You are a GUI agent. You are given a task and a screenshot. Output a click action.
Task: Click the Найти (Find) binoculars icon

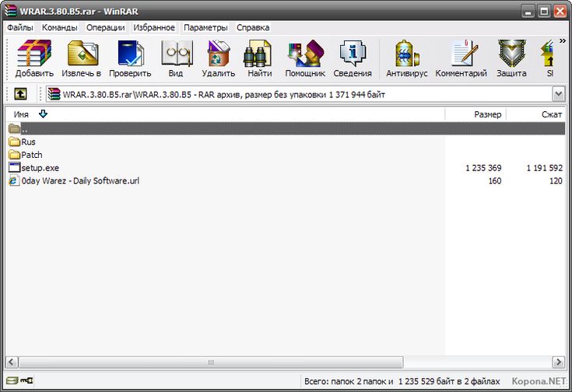(258, 53)
